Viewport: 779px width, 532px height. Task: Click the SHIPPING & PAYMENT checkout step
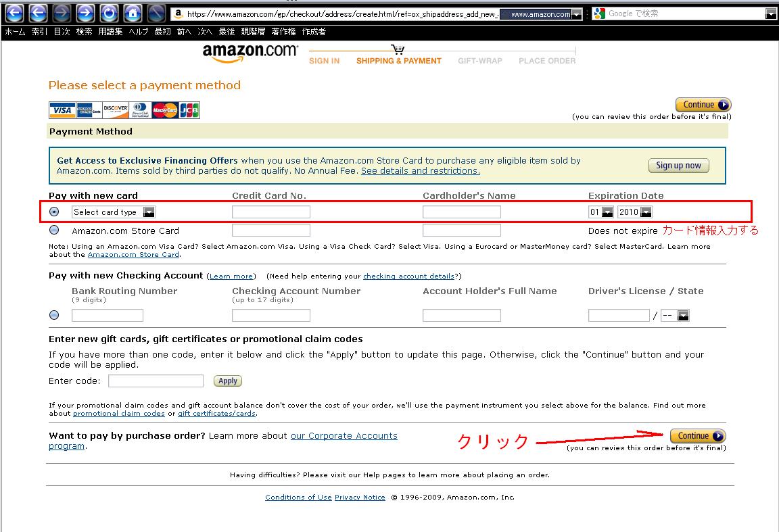(x=398, y=61)
